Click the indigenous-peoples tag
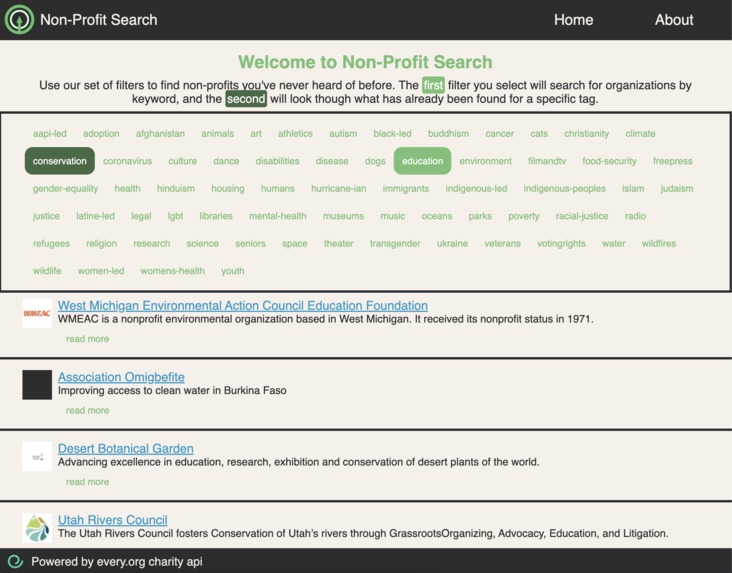The width and height of the screenshot is (732, 573). (564, 189)
